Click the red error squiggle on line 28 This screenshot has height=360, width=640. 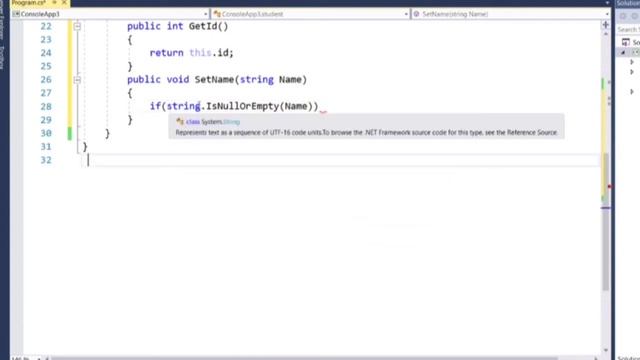point(323,112)
